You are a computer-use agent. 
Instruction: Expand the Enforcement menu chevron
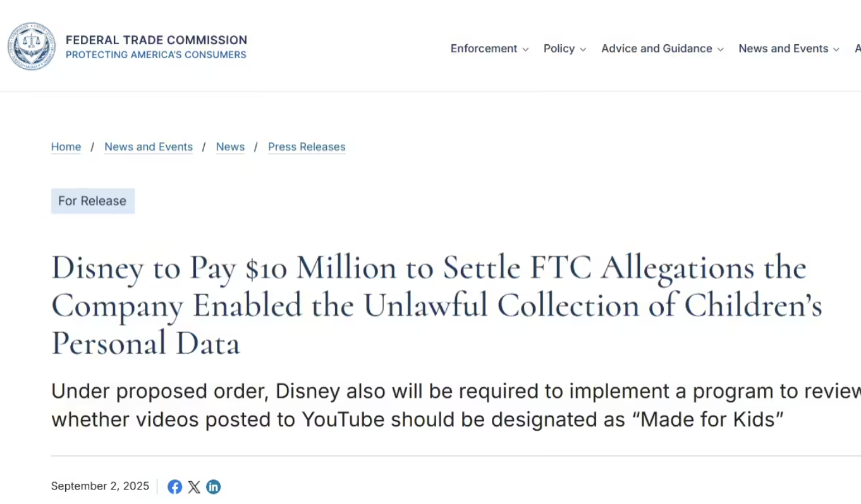coord(525,50)
